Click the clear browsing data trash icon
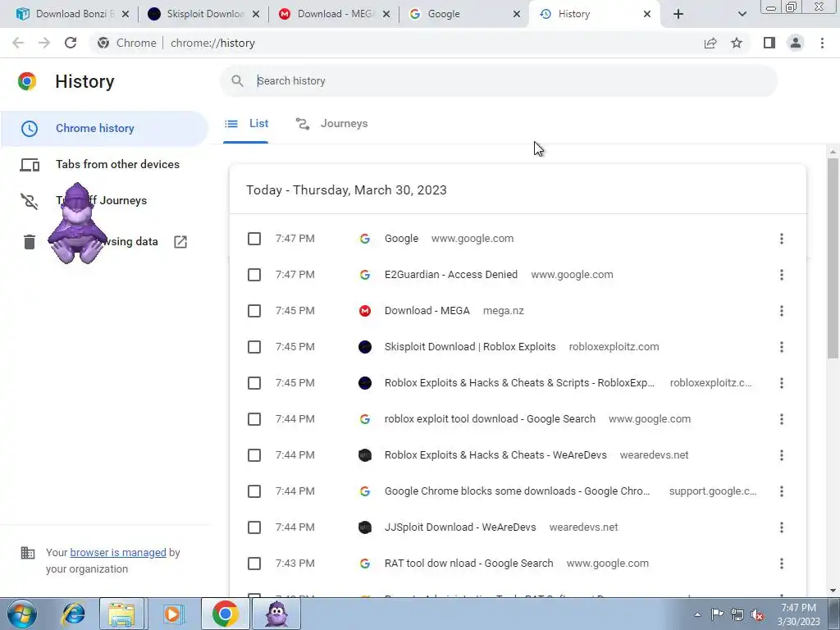Image resolution: width=840 pixels, height=630 pixels. click(30, 242)
